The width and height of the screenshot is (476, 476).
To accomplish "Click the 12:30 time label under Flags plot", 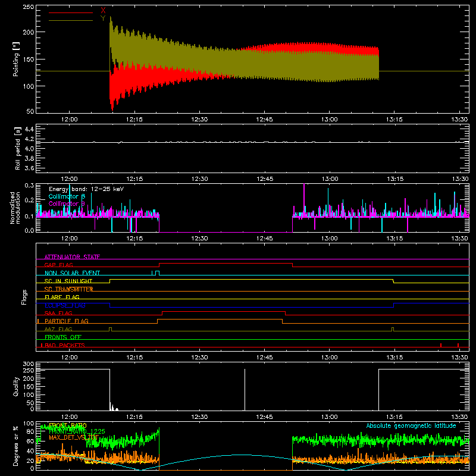I will point(199,358).
